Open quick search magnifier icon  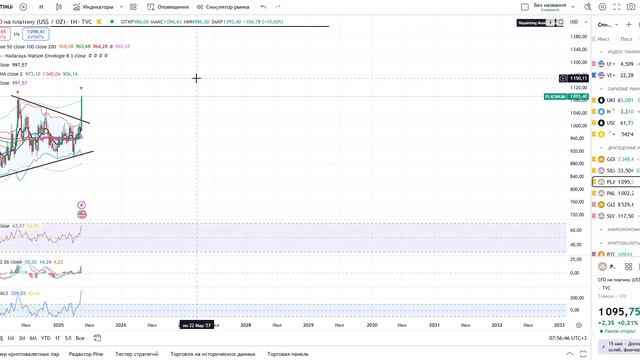(x=588, y=7)
